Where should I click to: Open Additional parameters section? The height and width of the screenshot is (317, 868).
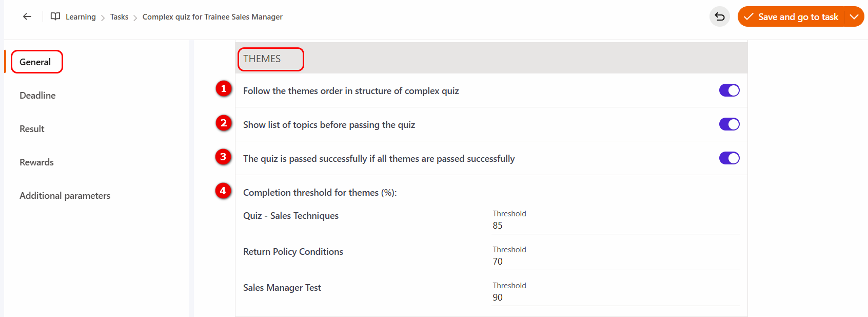tap(65, 196)
